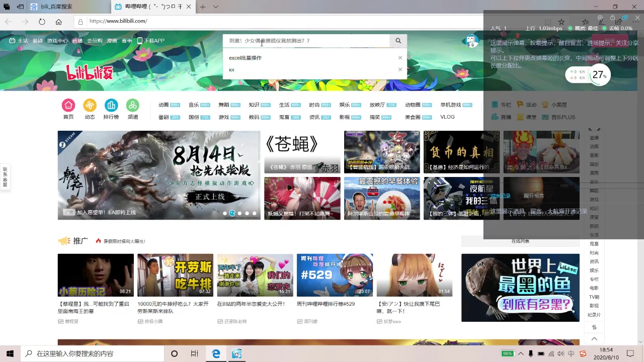Screen dimensions: 644x362
Task: Open a new browser tab with plus
Action: [x=203, y=7]
